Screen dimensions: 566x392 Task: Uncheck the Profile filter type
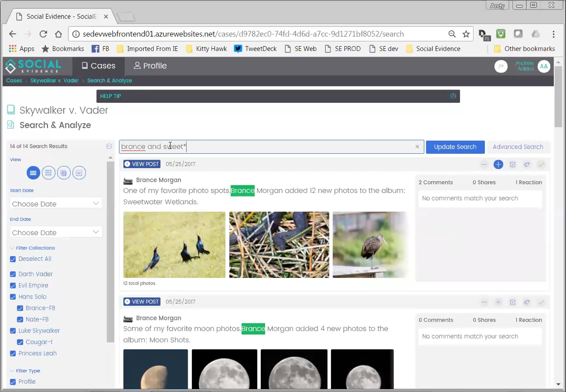(13, 382)
